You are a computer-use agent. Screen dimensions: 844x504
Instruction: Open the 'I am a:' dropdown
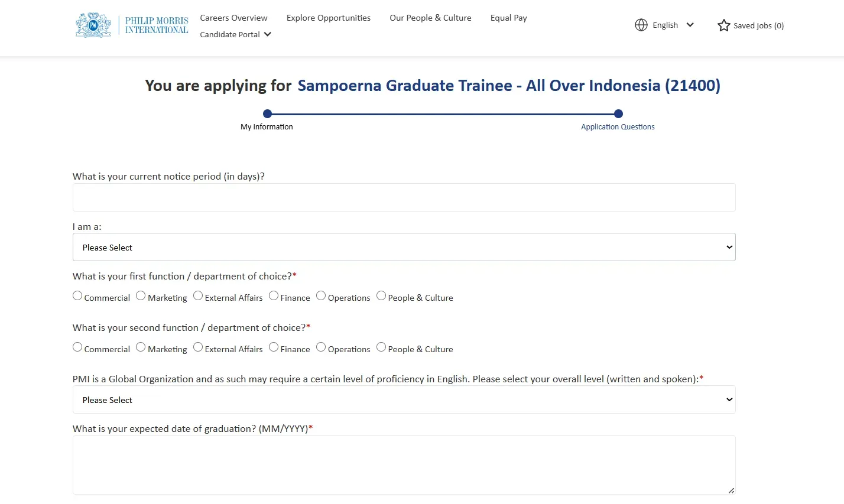pyautogui.click(x=404, y=246)
